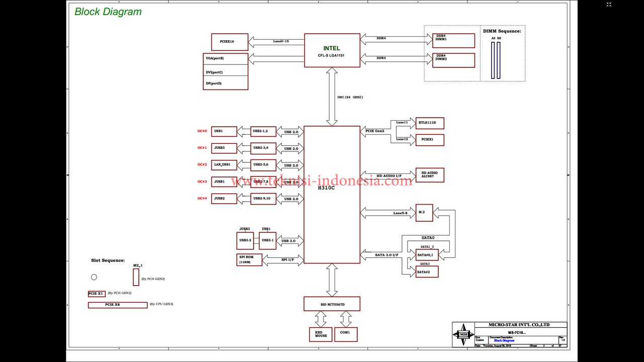
Task: Select the PCIEX1 block
Action: (x=430, y=140)
